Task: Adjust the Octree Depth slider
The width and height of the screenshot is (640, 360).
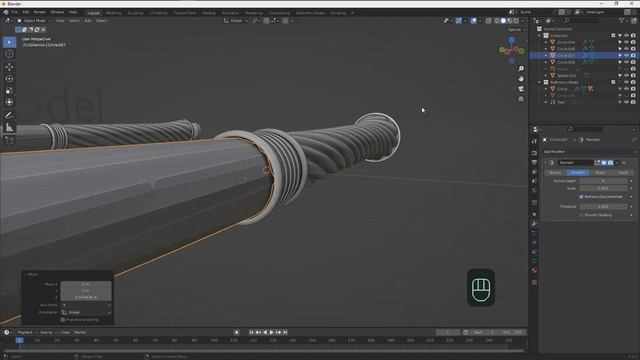Action: tap(603, 181)
